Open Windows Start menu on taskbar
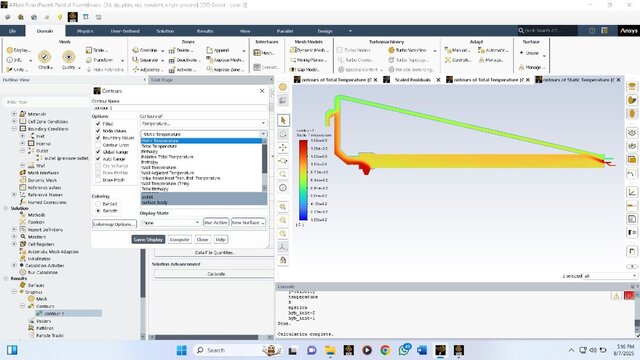This screenshot has width=640, height=360. (181, 350)
